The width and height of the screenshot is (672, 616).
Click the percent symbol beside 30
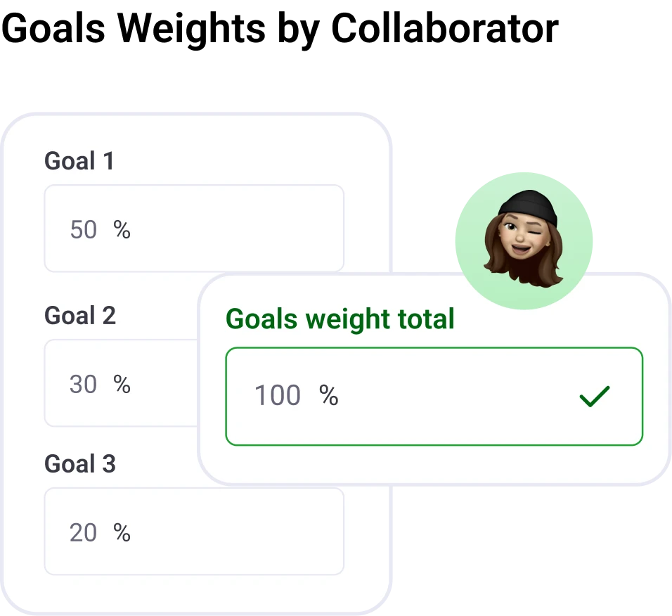(122, 385)
